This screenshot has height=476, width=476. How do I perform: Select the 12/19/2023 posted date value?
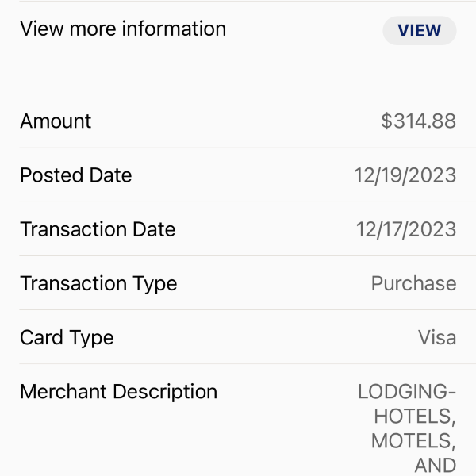(405, 175)
